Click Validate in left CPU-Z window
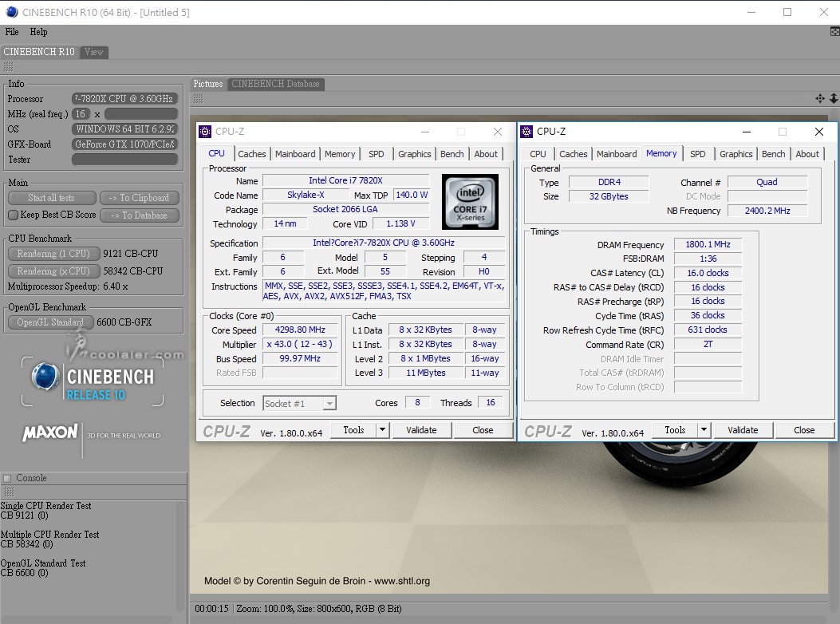Screen dimensions: 840x624 422,430
